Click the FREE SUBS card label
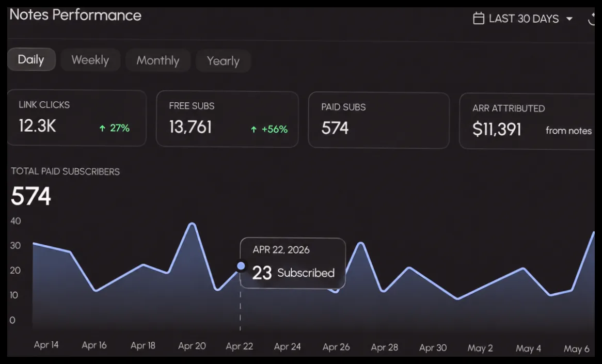Image resolution: width=602 pixels, height=364 pixels. 192,106
